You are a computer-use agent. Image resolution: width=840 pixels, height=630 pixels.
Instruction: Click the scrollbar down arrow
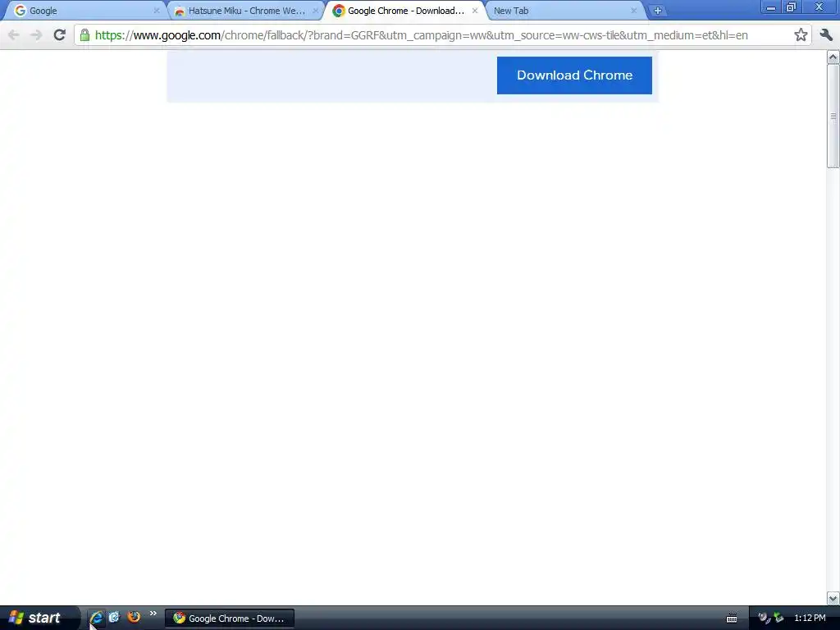coord(833,598)
